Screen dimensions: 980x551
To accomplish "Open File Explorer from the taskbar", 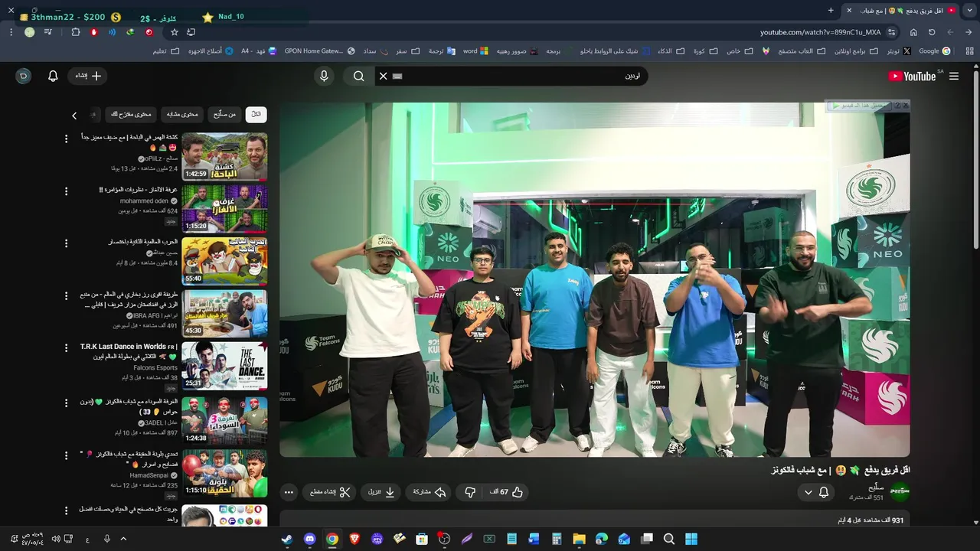I will (579, 539).
